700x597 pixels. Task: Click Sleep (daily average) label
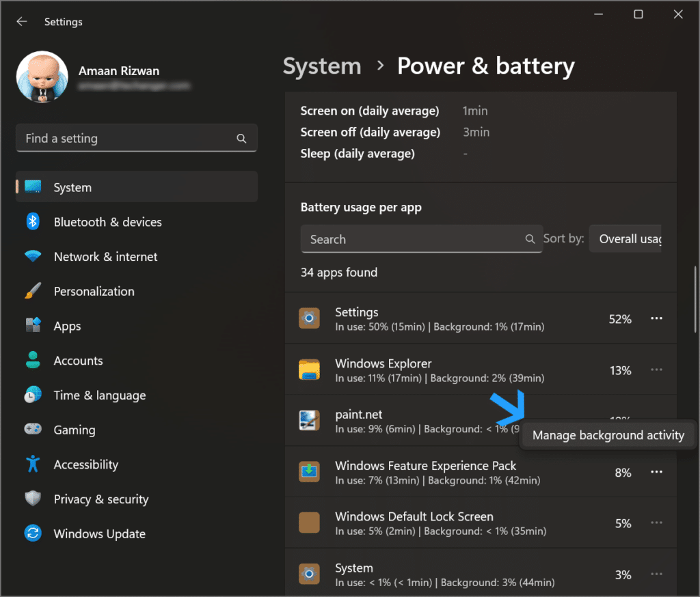click(357, 154)
